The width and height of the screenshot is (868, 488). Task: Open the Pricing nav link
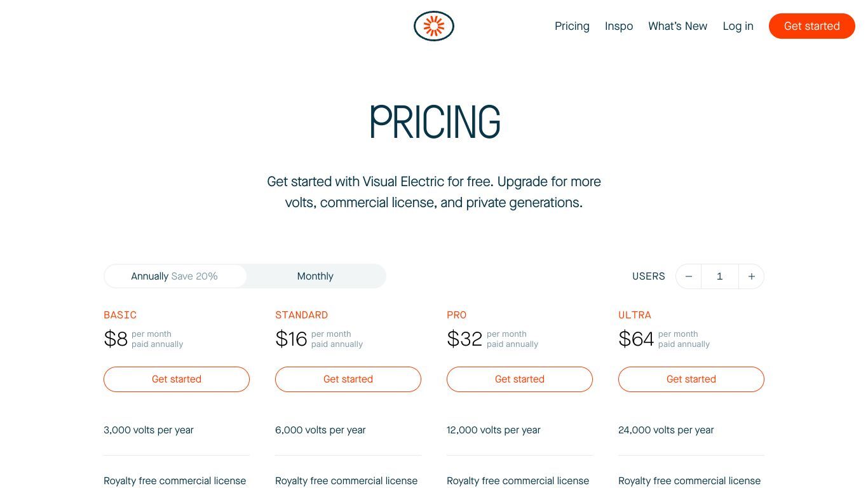572,26
